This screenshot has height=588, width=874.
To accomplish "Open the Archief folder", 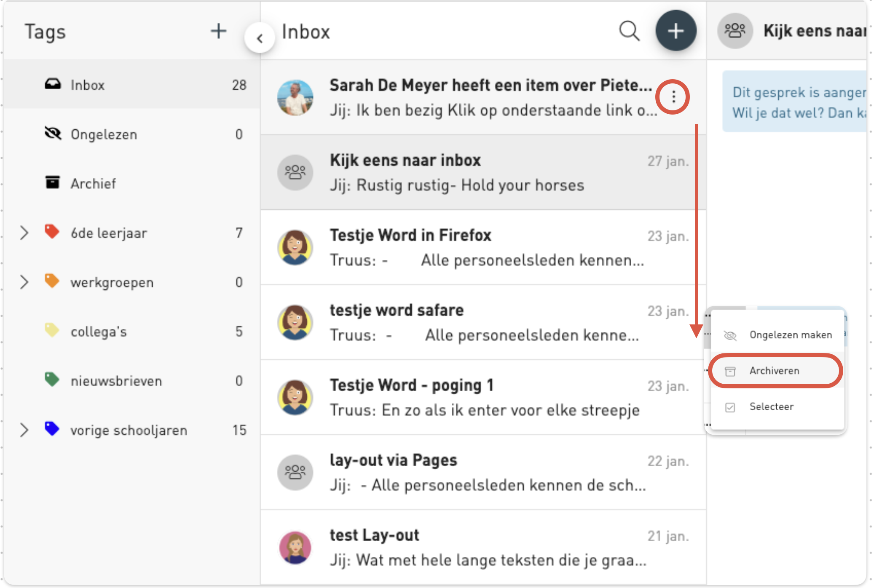I will 93,184.
